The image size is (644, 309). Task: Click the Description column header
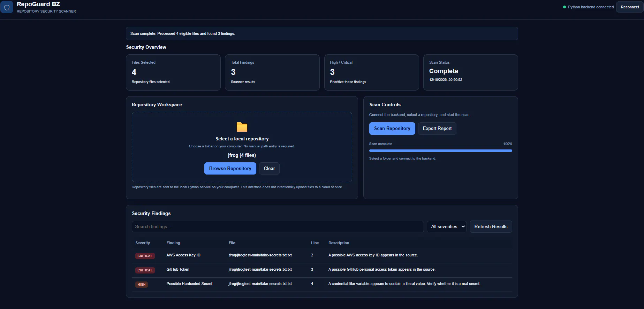(x=339, y=243)
